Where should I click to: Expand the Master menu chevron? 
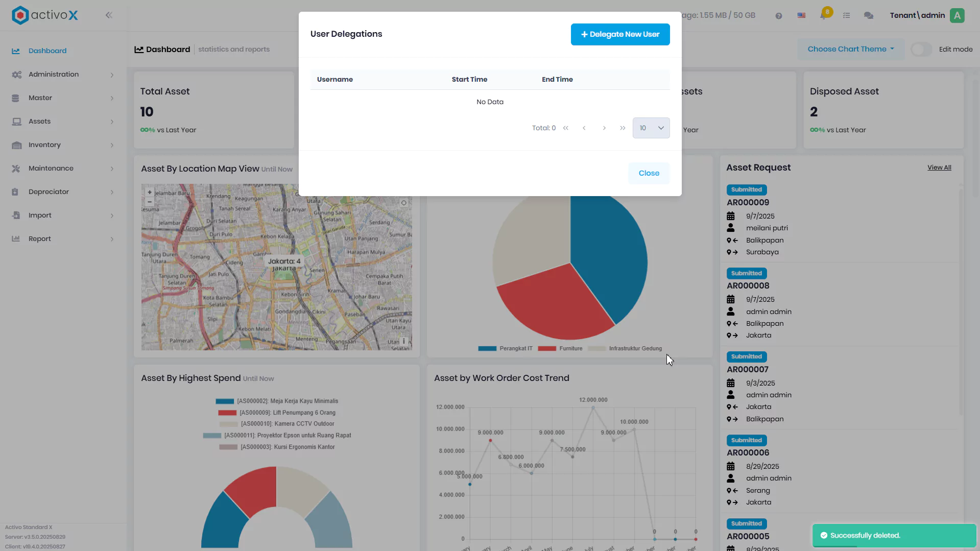112,99
